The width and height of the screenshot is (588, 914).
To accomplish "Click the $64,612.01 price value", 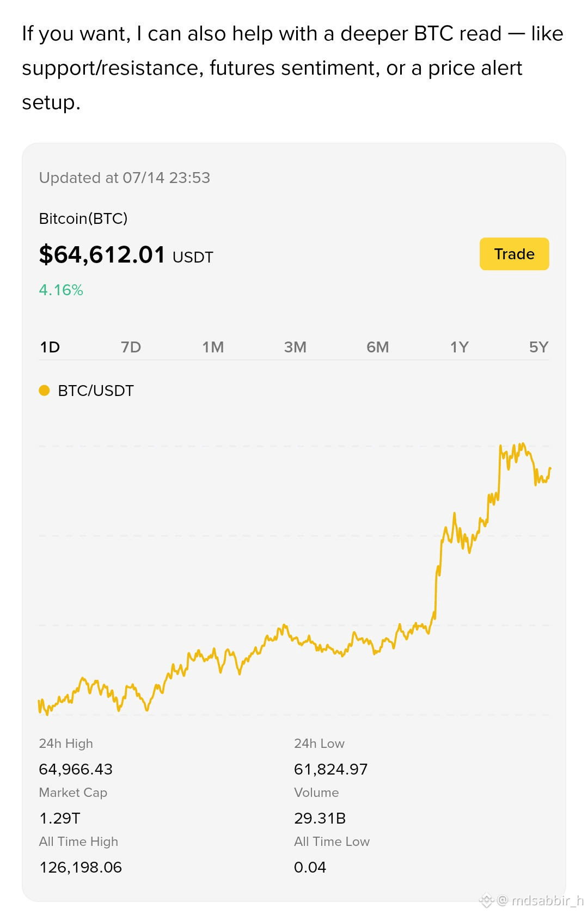I will click(x=102, y=254).
